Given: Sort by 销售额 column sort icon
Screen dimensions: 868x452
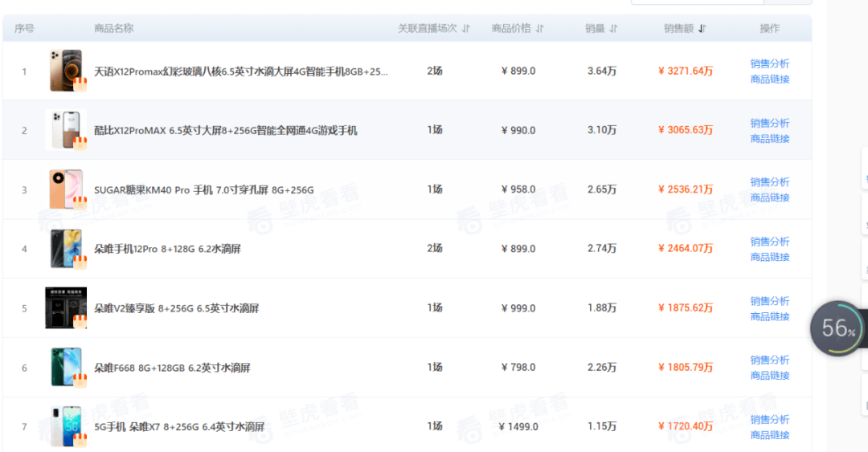Looking at the screenshot, I should coord(702,29).
